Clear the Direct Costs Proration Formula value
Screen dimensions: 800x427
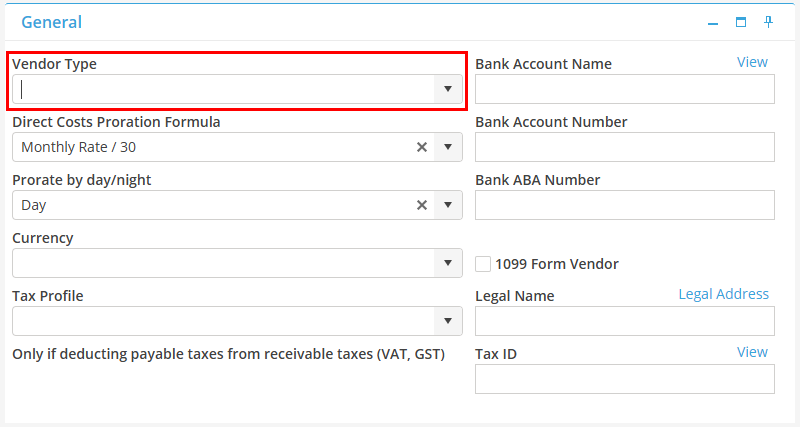click(x=422, y=147)
